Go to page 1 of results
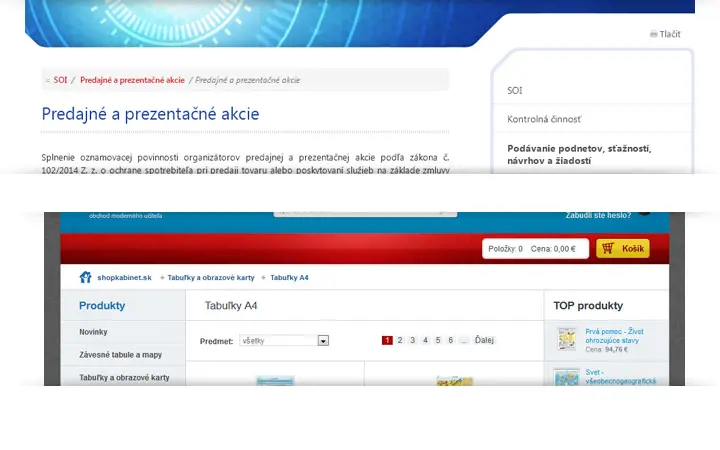Viewport: 720px width, 450px height. (x=387, y=340)
